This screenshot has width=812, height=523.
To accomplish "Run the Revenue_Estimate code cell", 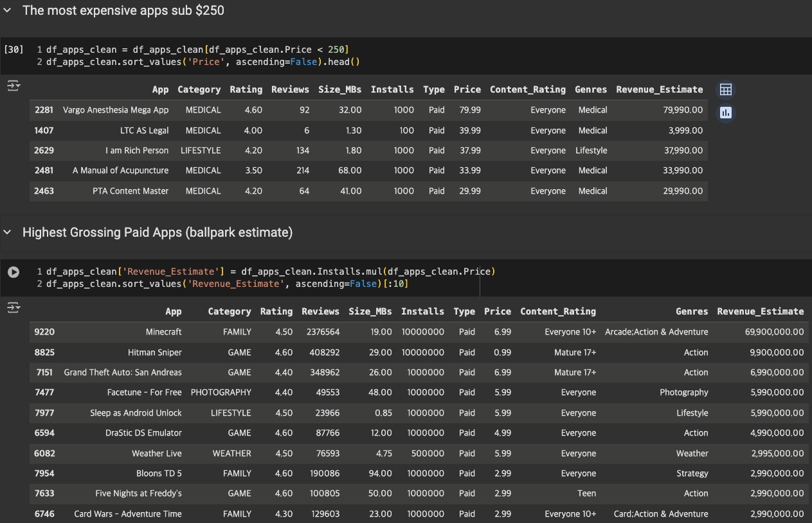I will click(14, 272).
